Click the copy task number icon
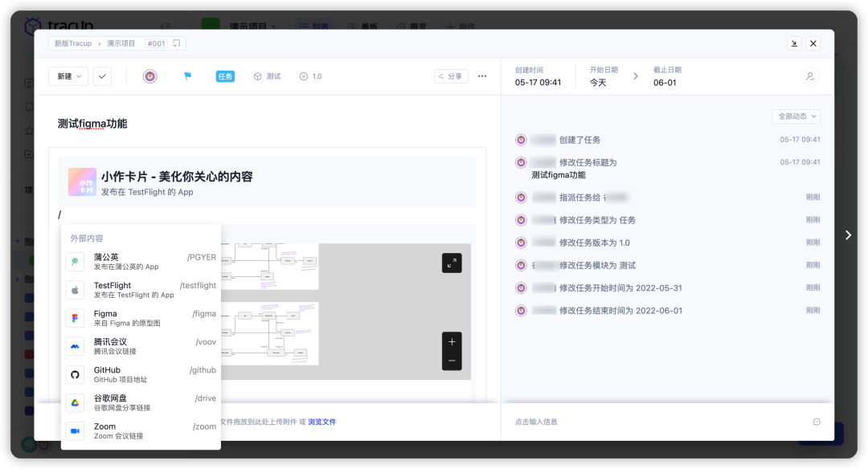Image resolution: width=868 pixels, height=469 pixels. pos(177,43)
